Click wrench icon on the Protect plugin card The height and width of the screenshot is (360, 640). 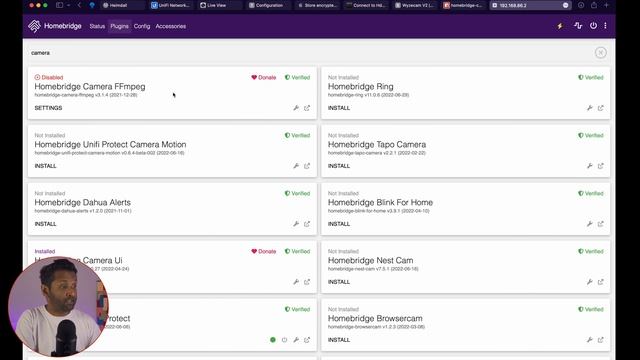[x=296, y=340]
